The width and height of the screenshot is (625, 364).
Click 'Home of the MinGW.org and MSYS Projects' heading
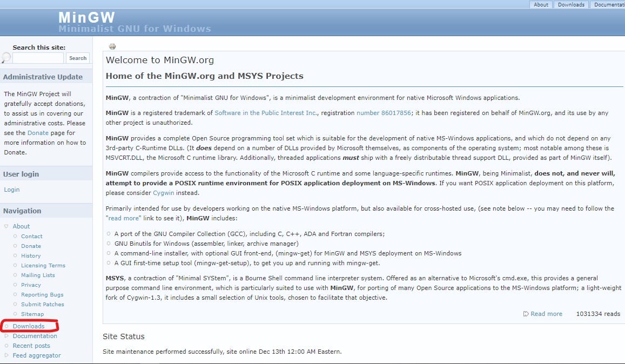205,76
